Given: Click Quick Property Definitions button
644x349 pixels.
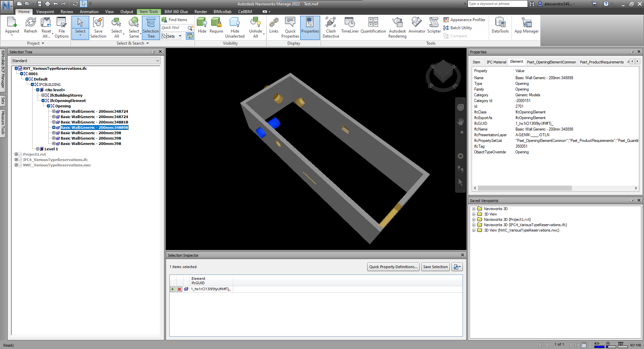Looking at the screenshot, I should pyautogui.click(x=393, y=267).
